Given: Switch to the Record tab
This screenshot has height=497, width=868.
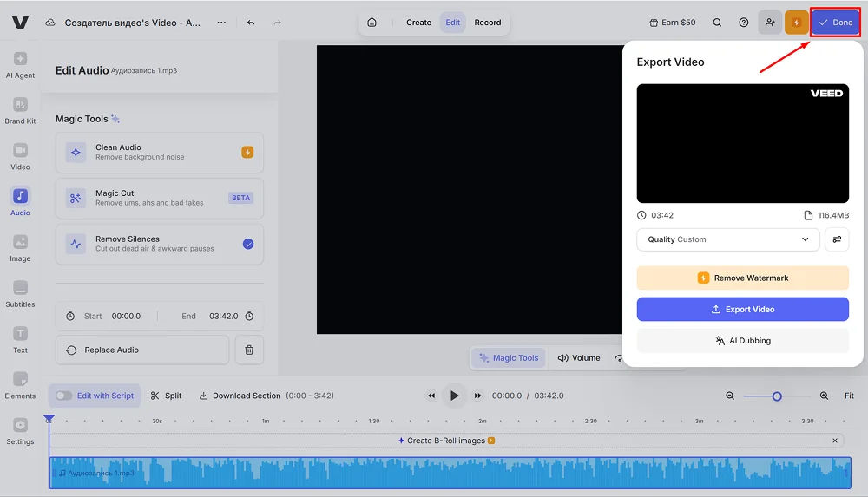Looking at the screenshot, I should (x=487, y=23).
